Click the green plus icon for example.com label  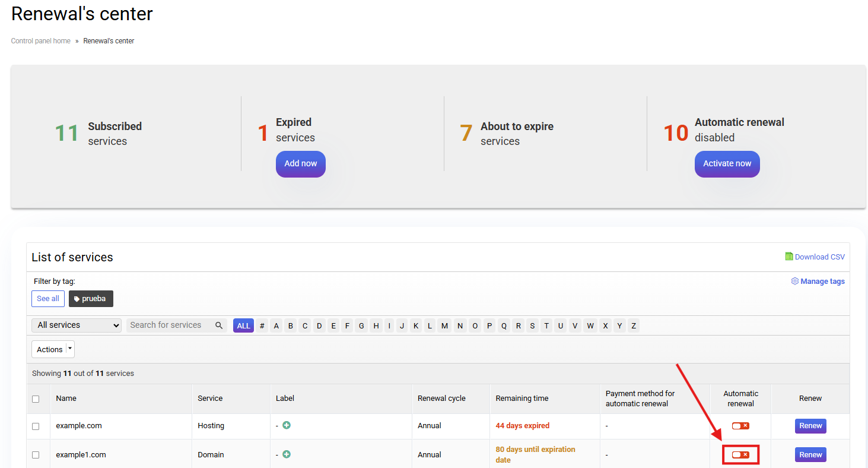pyautogui.click(x=287, y=425)
